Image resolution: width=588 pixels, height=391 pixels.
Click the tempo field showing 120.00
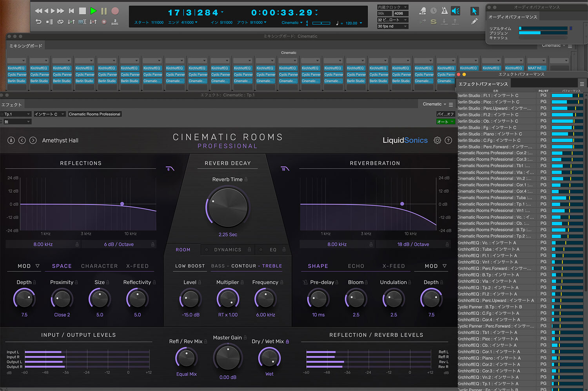click(x=352, y=23)
